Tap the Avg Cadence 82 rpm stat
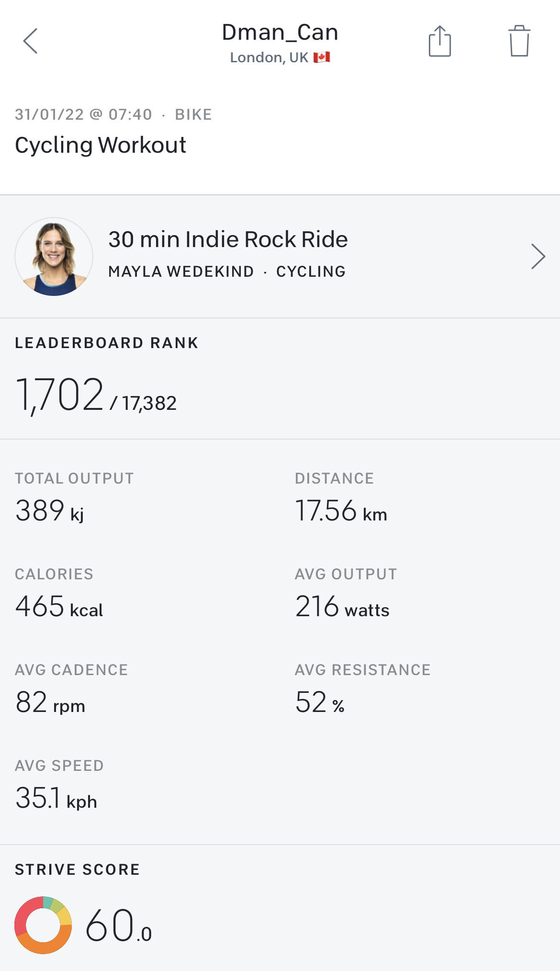Image resolution: width=560 pixels, height=971 pixels. click(x=50, y=702)
